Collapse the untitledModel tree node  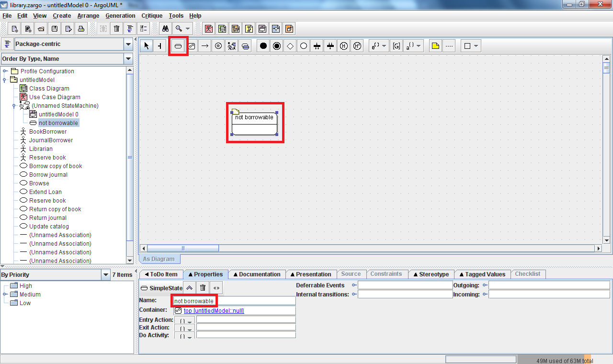click(x=5, y=80)
